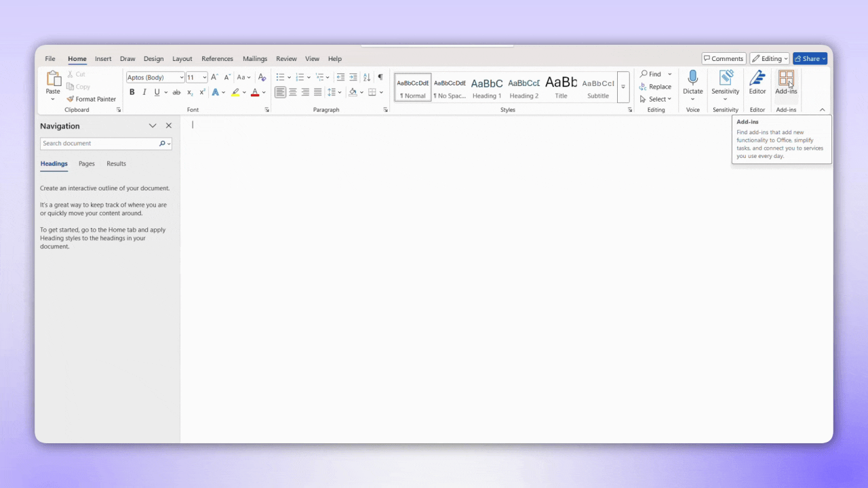This screenshot has height=488, width=868.
Task: Set Align Left paragraph alignment
Action: click(x=280, y=92)
